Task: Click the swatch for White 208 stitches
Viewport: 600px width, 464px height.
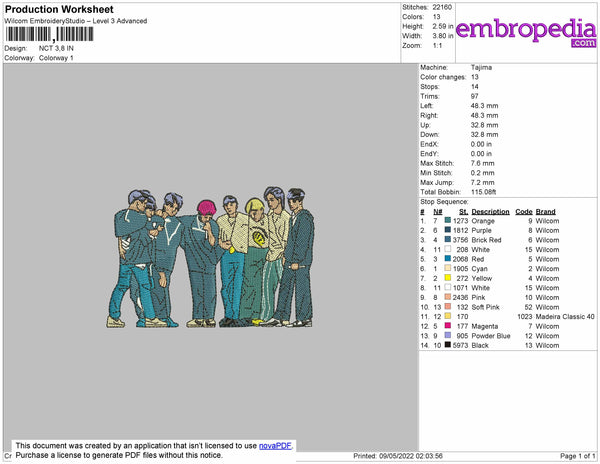Action: coord(448,249)
